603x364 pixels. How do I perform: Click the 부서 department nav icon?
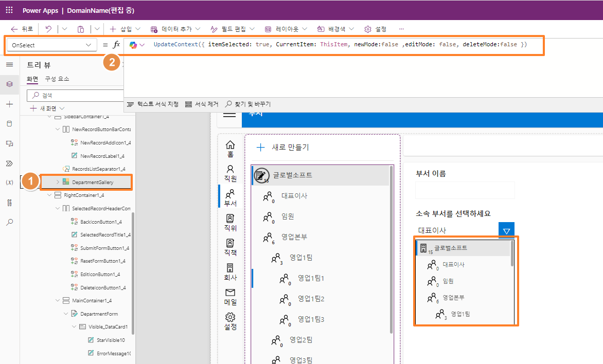click(230, 198)
